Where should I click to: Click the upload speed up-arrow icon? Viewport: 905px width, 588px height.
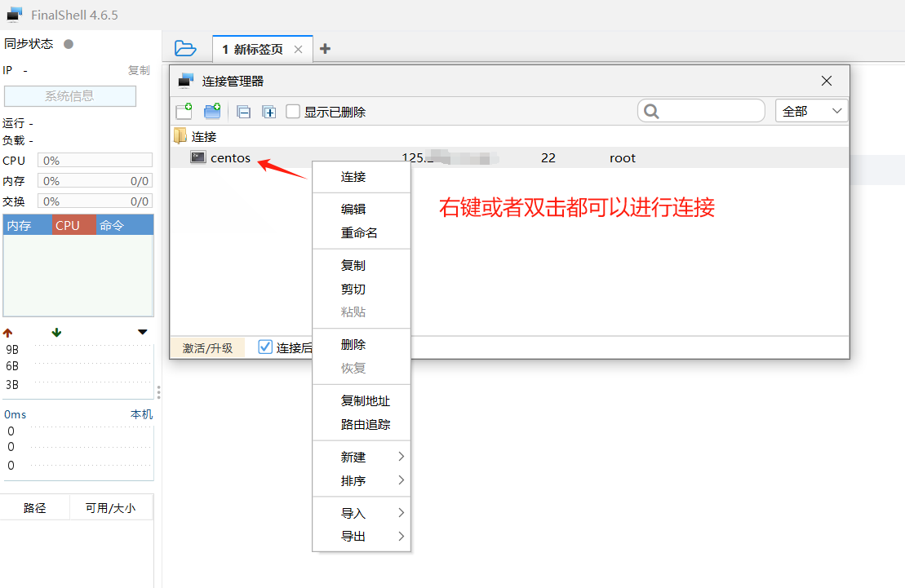[7, 333]
